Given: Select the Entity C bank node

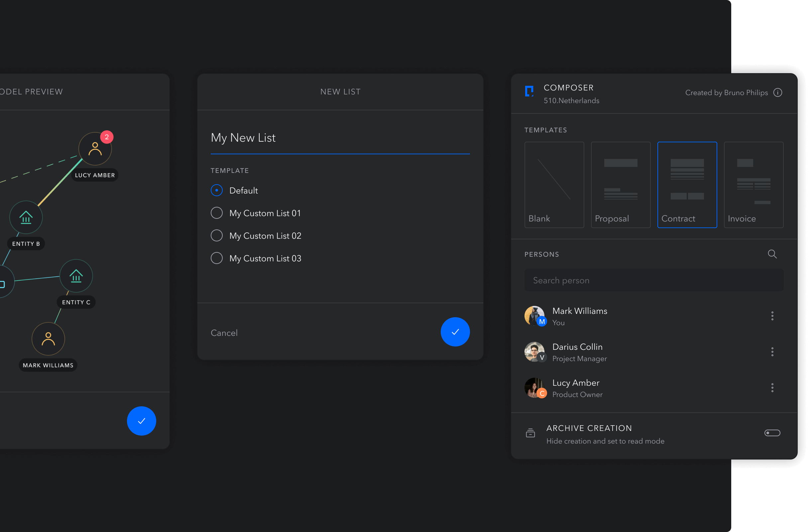Looking at the screenshot, I should pyautogui.click(x=76, y=276).
